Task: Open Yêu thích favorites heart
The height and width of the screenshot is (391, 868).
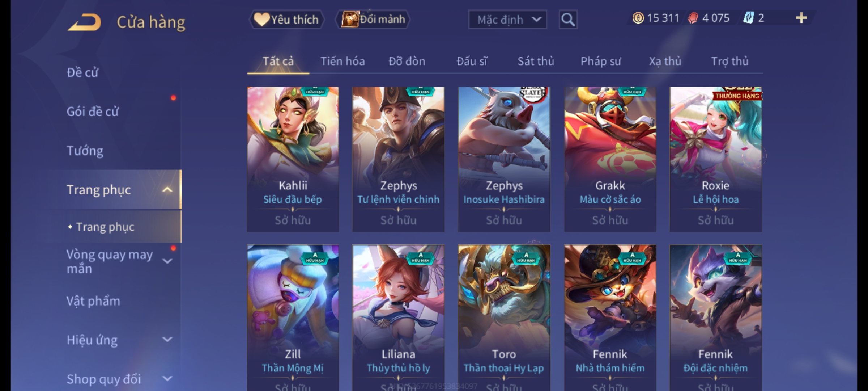Action: (261, 19)
